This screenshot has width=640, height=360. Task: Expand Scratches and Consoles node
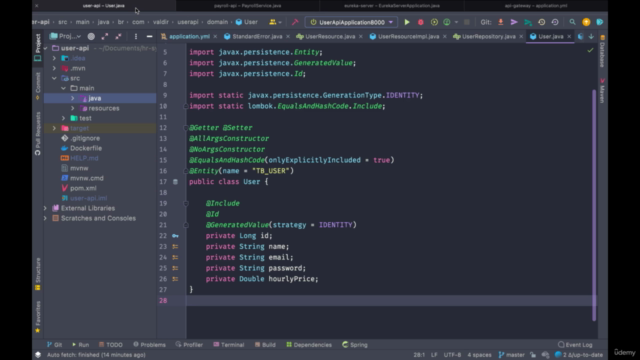click(x=45, y=218)
